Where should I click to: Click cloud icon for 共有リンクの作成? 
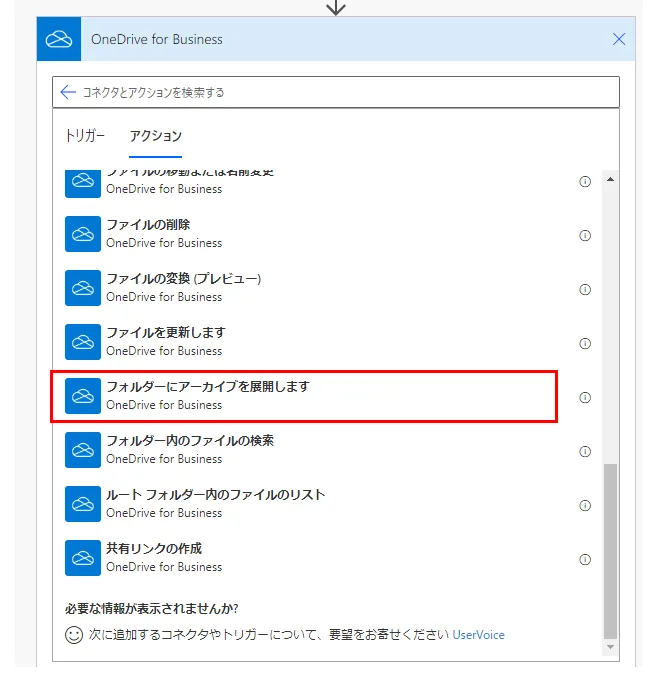coord(83,558)
